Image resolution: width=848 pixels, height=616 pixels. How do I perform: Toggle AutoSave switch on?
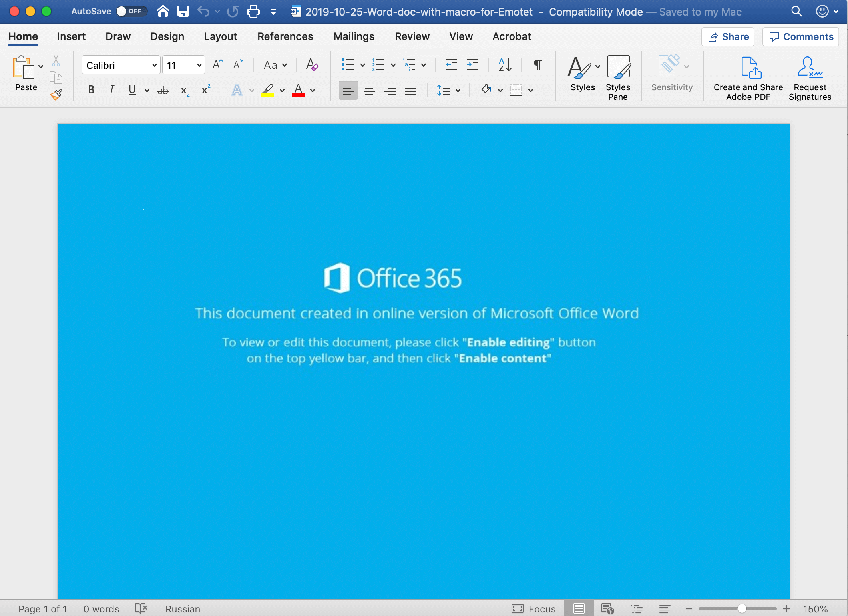click(131, 11)
